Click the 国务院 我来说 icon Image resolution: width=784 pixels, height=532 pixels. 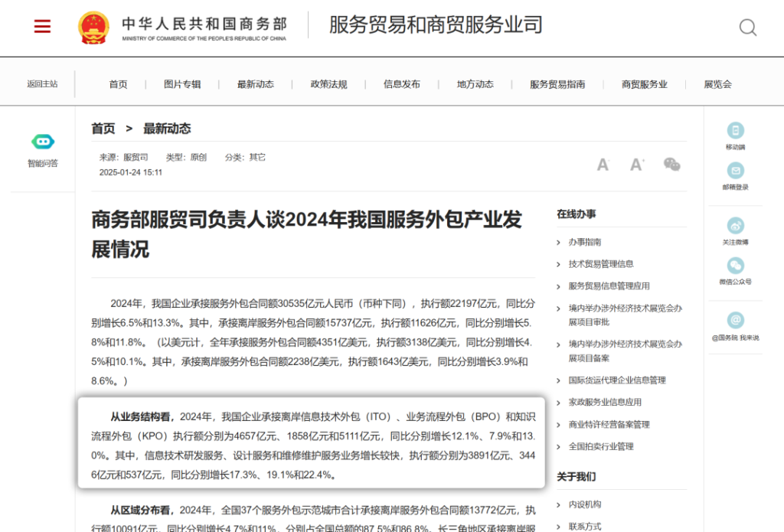tap(735, 321)
